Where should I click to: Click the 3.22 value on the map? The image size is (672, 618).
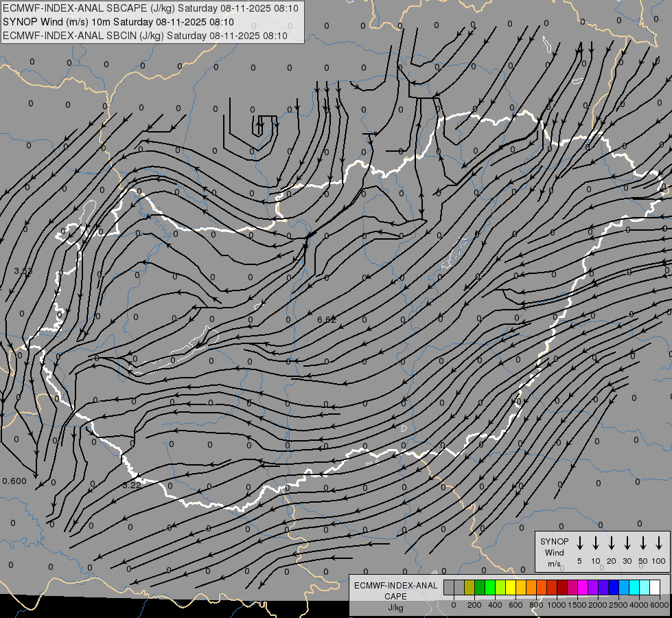tap(132, 485)
